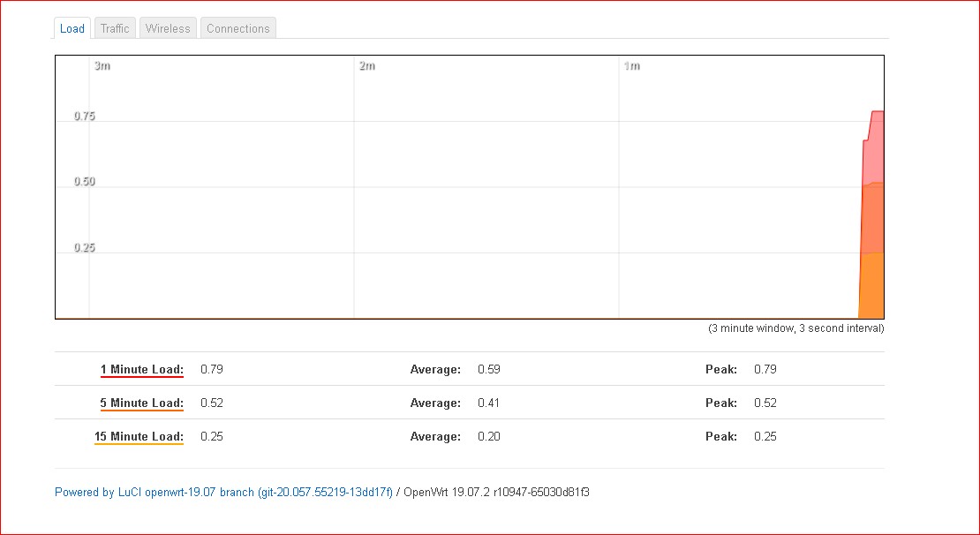The image size is (980, 535).
Task: Click the active Load tab
Action: [72, 28]
